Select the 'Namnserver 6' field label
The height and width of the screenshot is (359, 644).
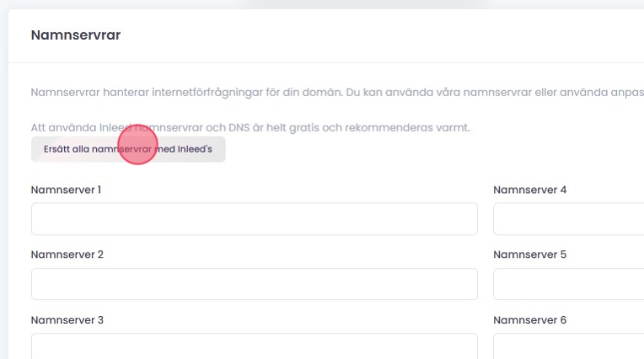(529, 320)
